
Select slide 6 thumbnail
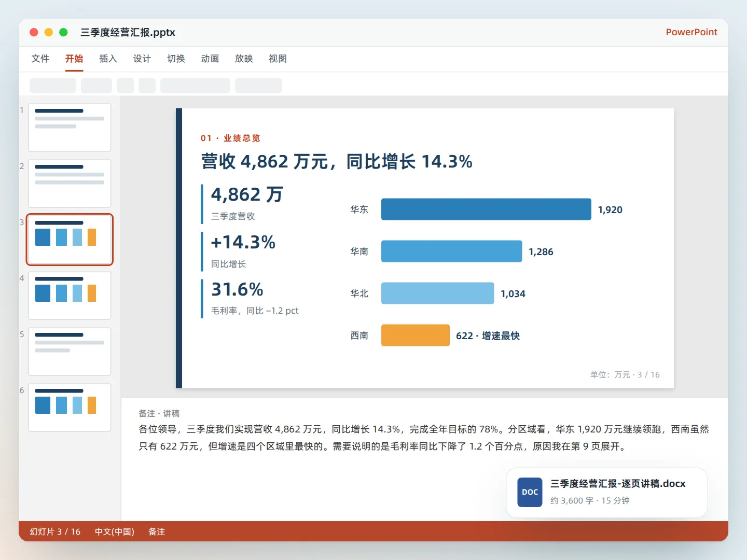70,408
